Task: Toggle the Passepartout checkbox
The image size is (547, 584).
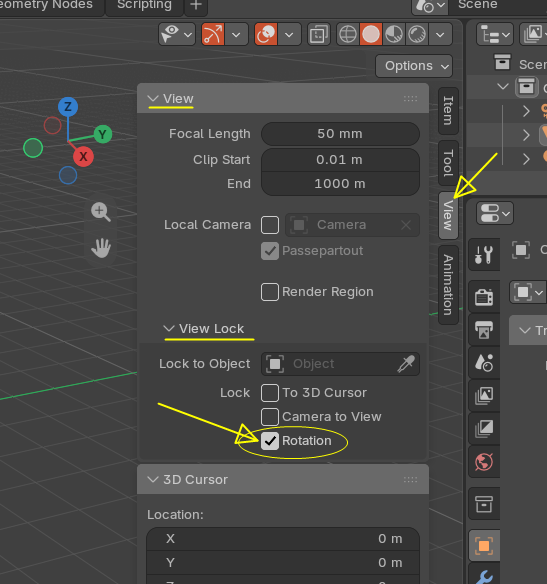Action: [x=270, y=251]
